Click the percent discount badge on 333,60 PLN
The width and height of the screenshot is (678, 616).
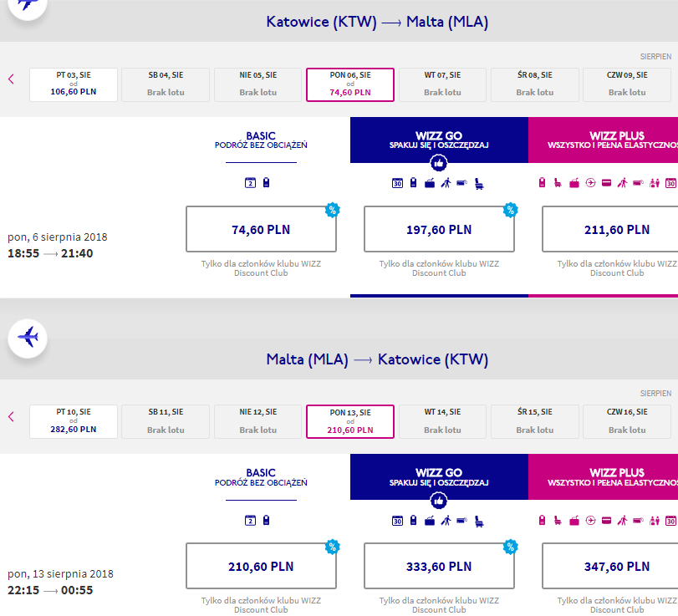pyautogui.click(x=511, y=547)
